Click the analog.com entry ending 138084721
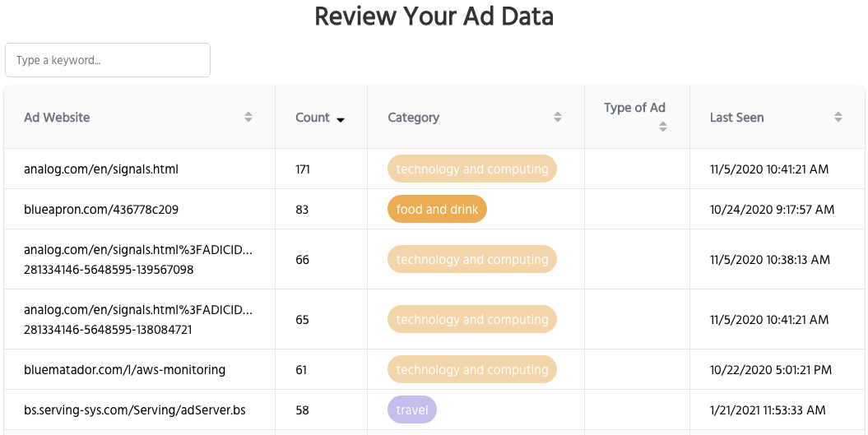868x435 pixels. point(138,320)
